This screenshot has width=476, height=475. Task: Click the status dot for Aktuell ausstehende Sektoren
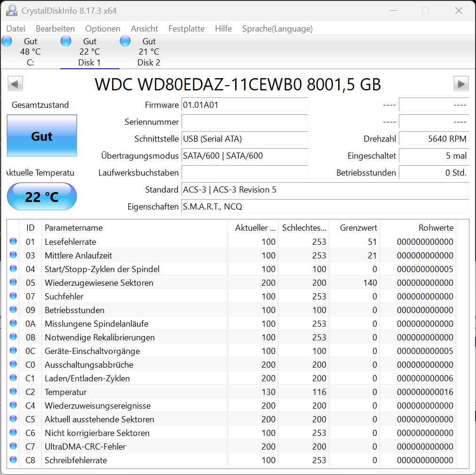13,419
